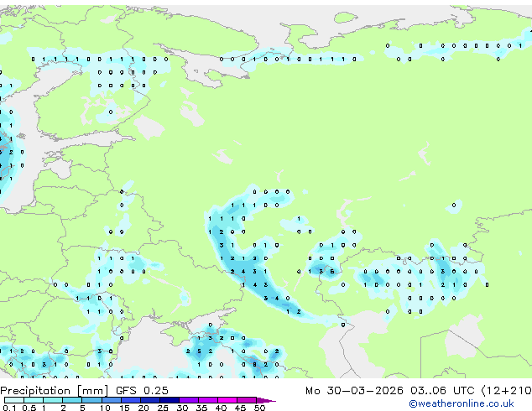
Task: Select the 1–2 mm legend color swatch
Action: tap(53, 400)
